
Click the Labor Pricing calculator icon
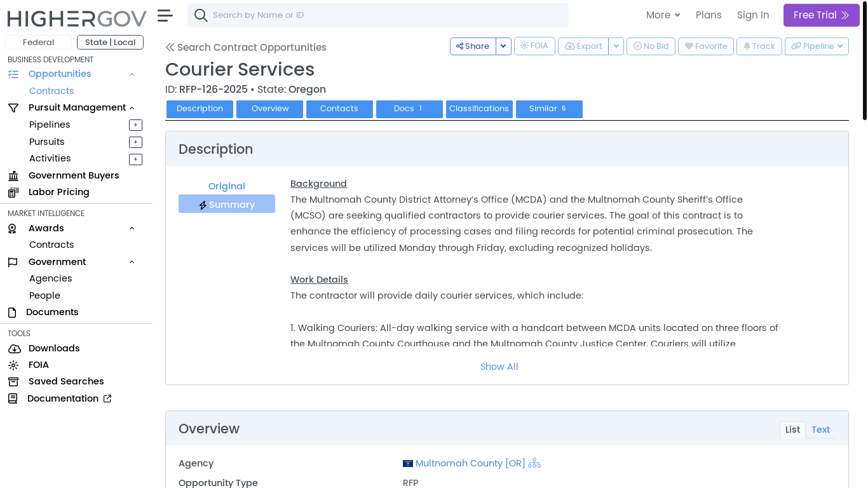pos(13,193)
